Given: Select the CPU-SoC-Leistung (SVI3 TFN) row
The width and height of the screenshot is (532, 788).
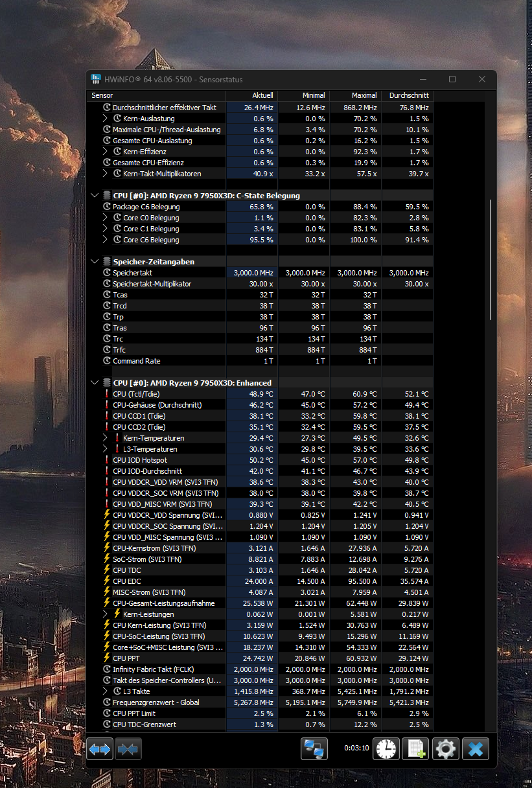Looking at the screenshot, I should point(261,636).
